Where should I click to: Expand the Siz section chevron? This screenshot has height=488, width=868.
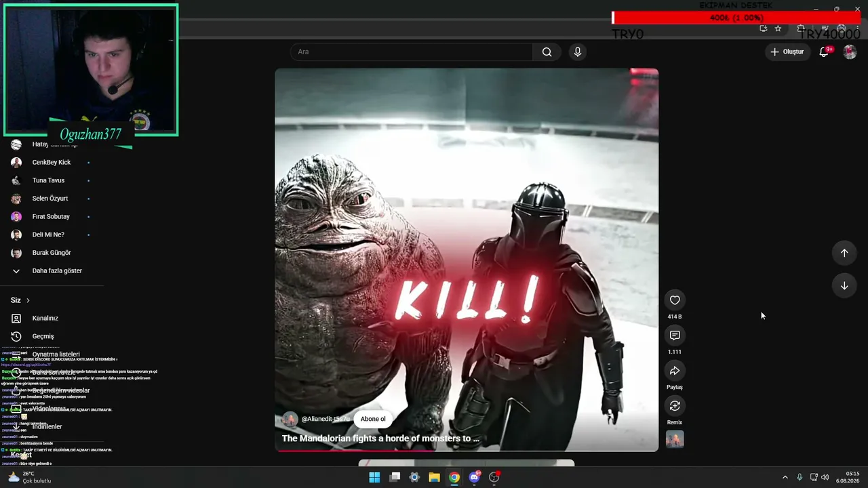tap(28, 300)
